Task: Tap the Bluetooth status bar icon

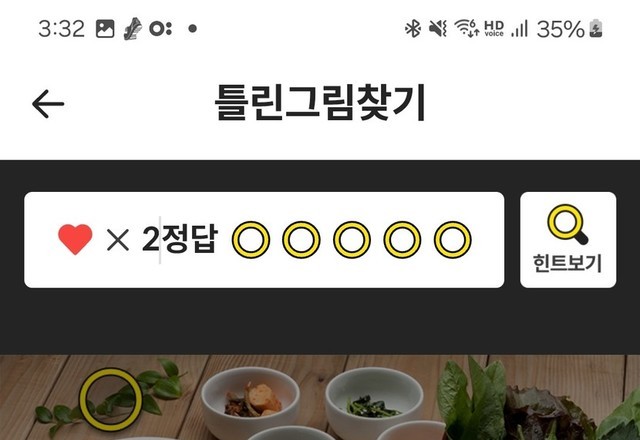Action: coord(413,29)
